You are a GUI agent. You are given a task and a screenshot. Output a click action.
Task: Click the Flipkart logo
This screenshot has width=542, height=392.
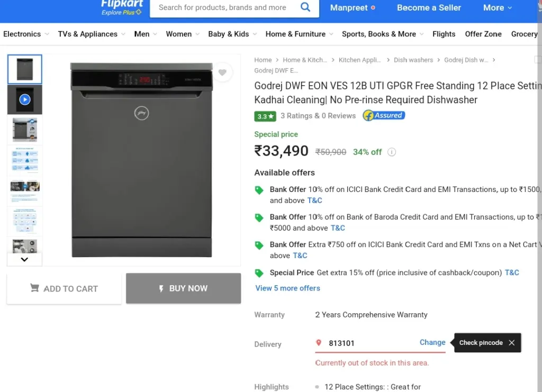(122, 4)
